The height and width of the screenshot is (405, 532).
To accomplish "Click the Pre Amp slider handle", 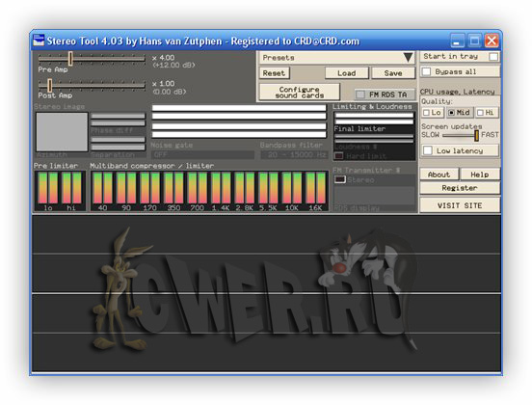I will 70,59.
